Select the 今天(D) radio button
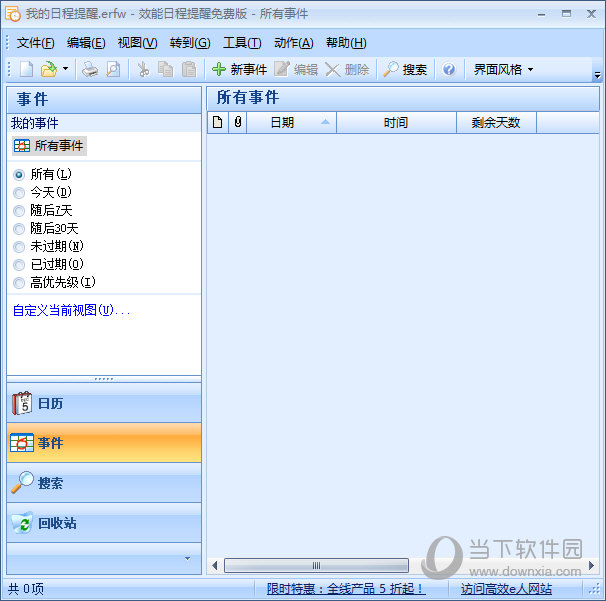Image resolution: width=606 pixels, height=601 pixels. point(19,192)
